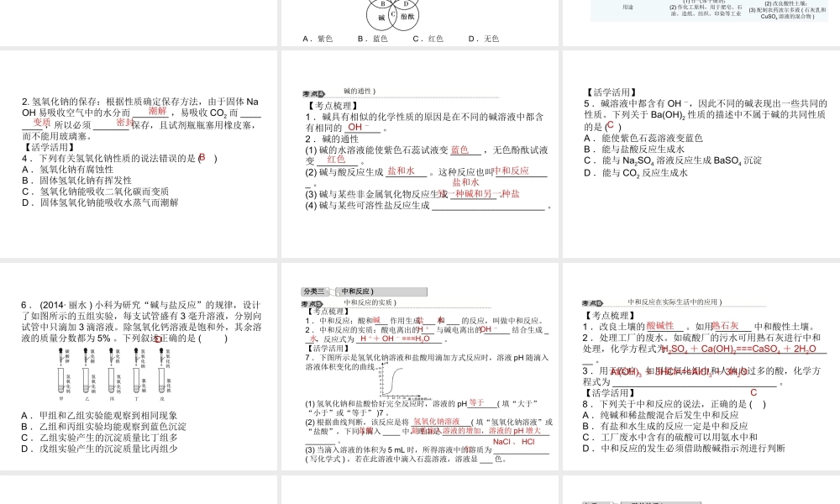Click the red answer 等于 after 溶液的pH
This screenshot has width=840, height=504.
[x=476, y=402]
